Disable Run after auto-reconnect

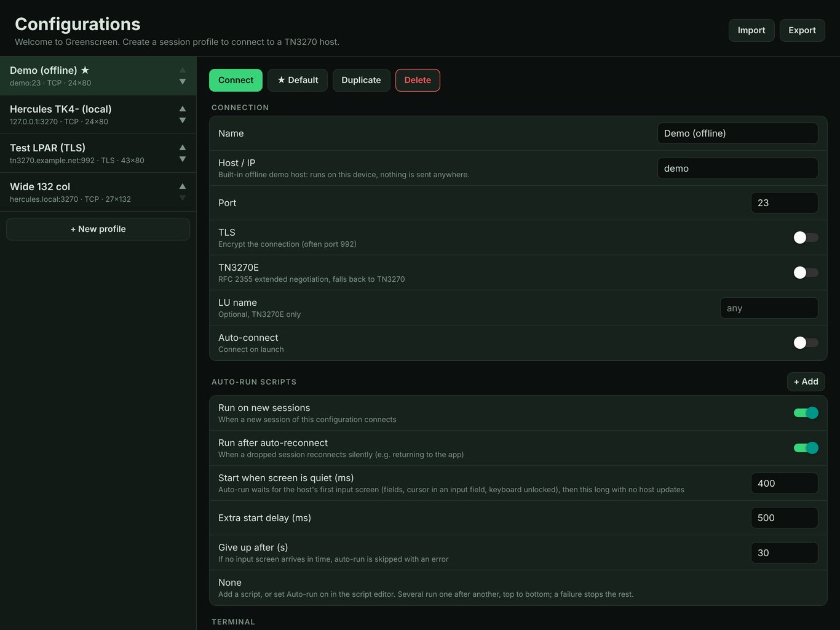806,448
